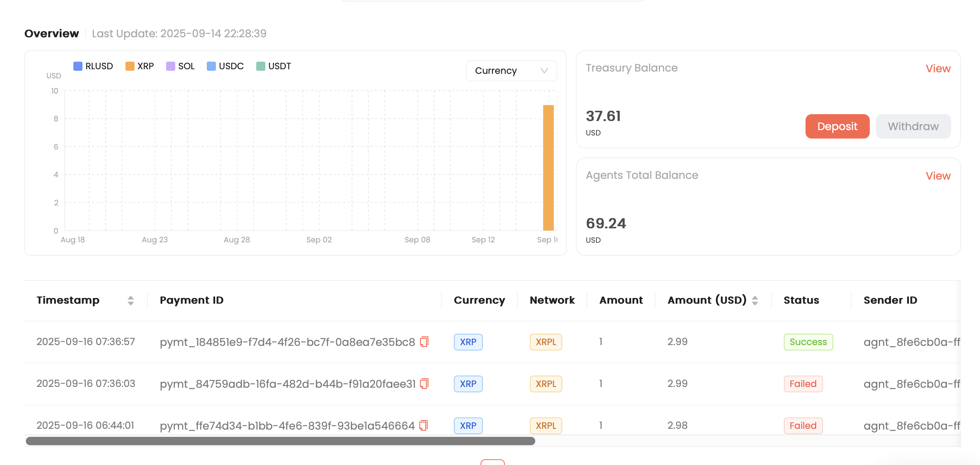Click the Deposit button

click(837, 126)
